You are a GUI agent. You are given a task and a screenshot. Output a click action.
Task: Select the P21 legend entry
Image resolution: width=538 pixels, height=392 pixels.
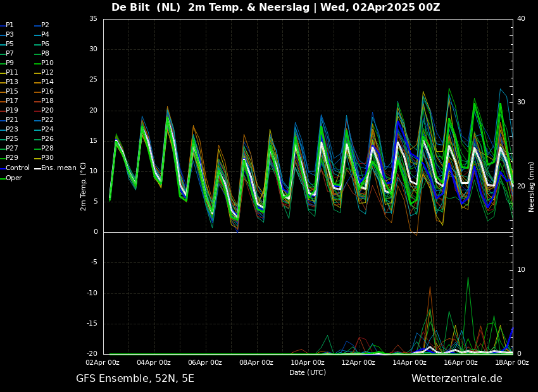(x=9, y=120)
